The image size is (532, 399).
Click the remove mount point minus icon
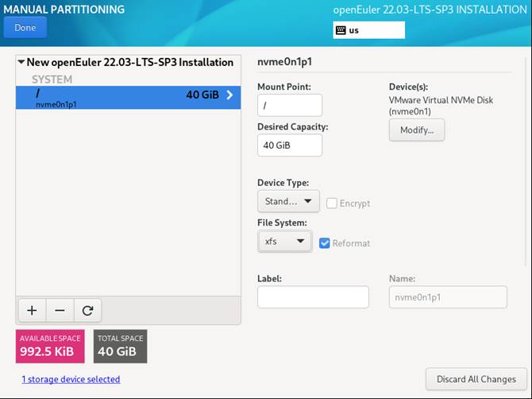pyautogui.click(x=60, y=310)
